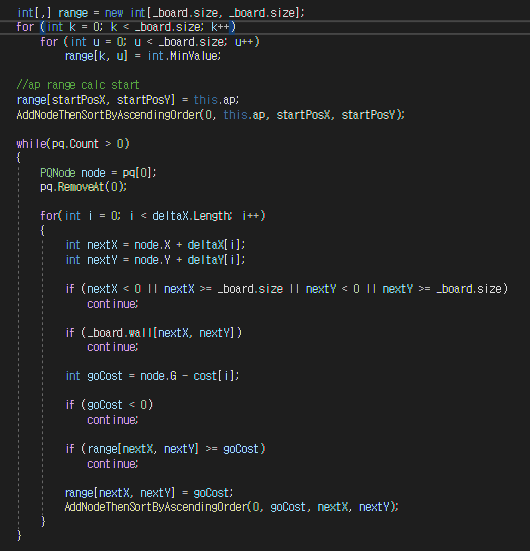This screenshot has width=530, height=551.
Task: Click the '//ap range calc start' comment
Action: (x=78, y=85)
